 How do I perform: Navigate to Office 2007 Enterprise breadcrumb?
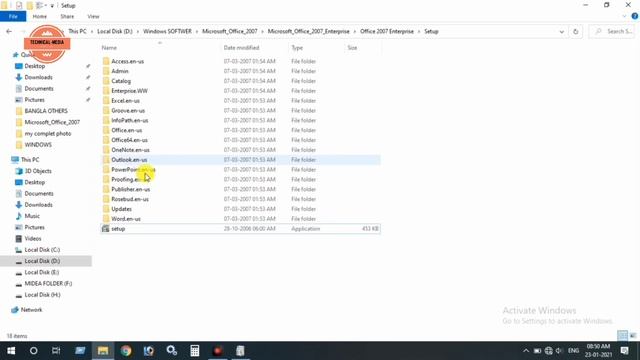[x=387, y=31]
